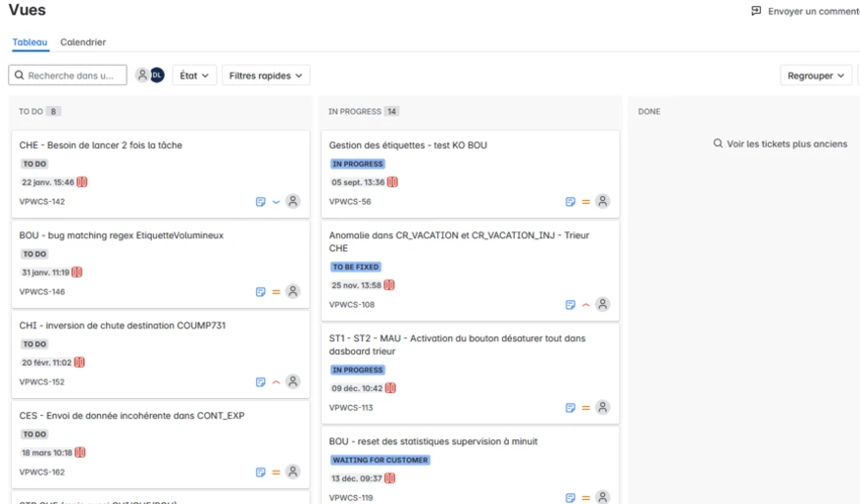Open ticket ST1 - ST2 - MAU Activation du bouton
This screenshot has height=504, width=860.
coord(457,345)
